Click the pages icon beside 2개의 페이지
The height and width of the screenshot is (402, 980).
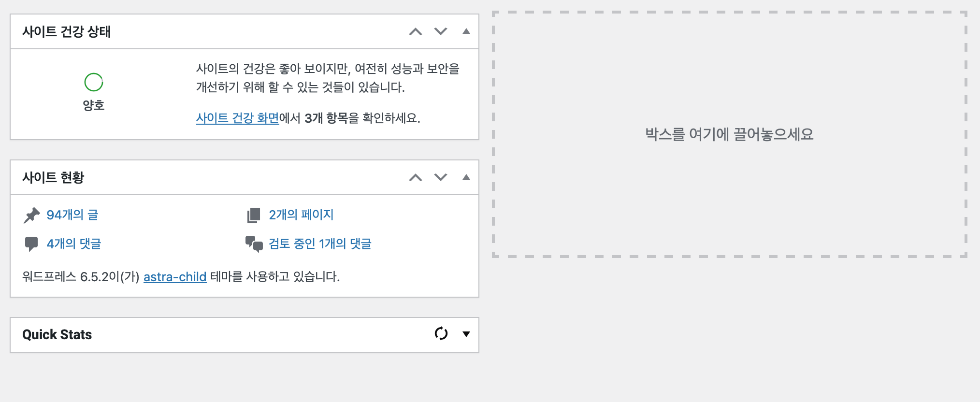tap(253, 215)
